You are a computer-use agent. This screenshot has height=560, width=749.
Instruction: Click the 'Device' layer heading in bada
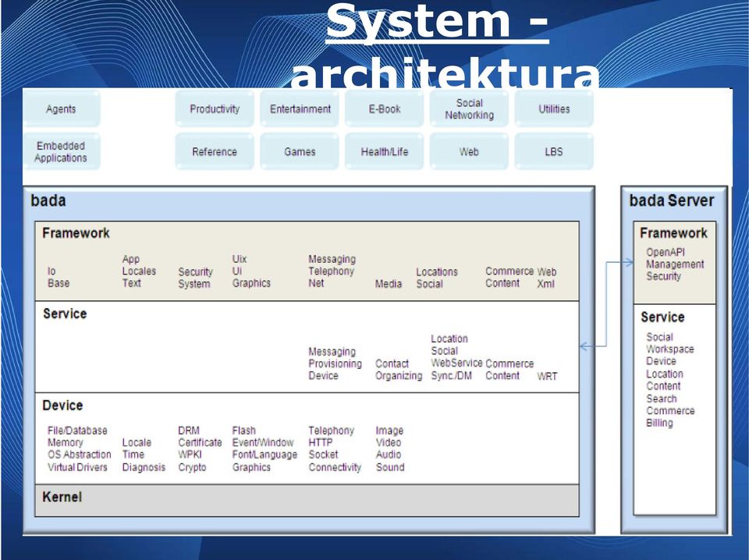click(62, 406)
